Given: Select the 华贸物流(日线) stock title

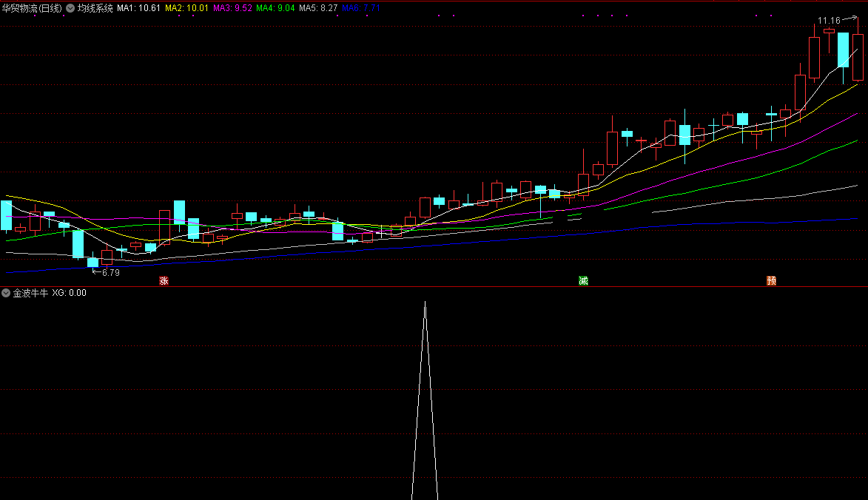Looking at the screenshot, I should (x=32, y=8).
